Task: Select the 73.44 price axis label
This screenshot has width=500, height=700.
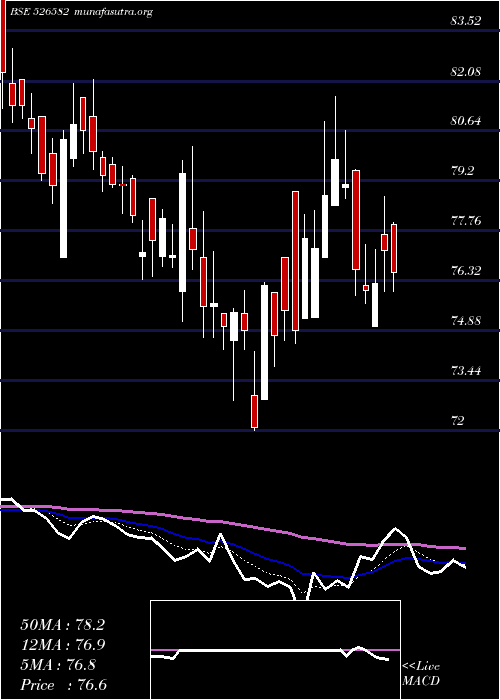Action: (x=466, y=371)
